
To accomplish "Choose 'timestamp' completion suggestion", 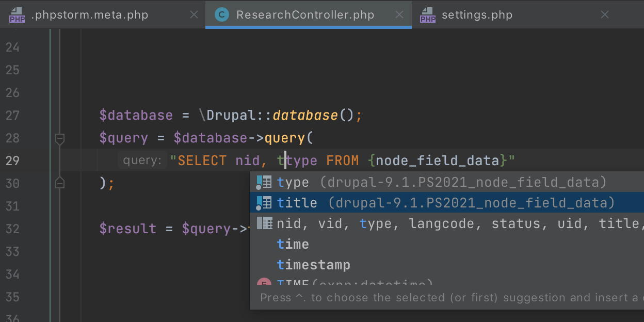I will click(447, 265).
